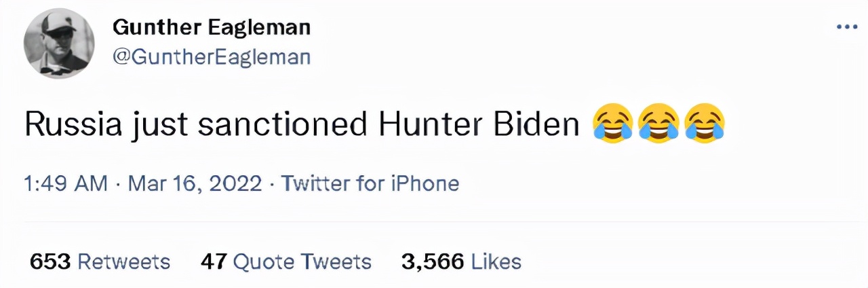Click the last laughing-crying emoji

705,124
